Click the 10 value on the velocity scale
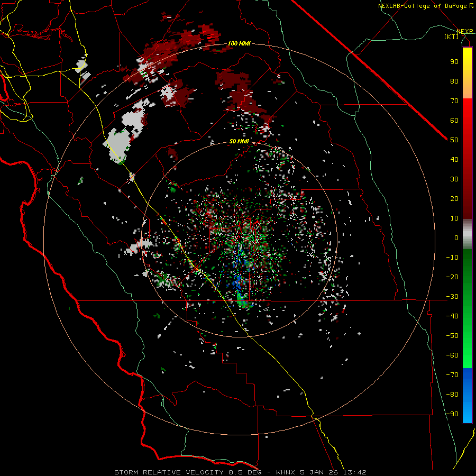476x476 pixels. pos(454,218)
